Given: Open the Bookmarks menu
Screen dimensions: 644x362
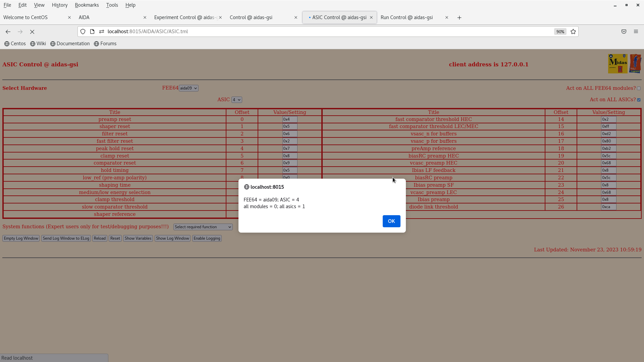Looking at the screenshot, I should click(x=87, y=5).
